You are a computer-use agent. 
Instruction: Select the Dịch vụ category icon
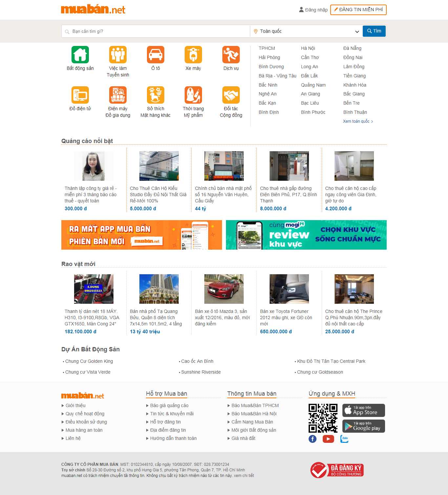tap(231, 55)
